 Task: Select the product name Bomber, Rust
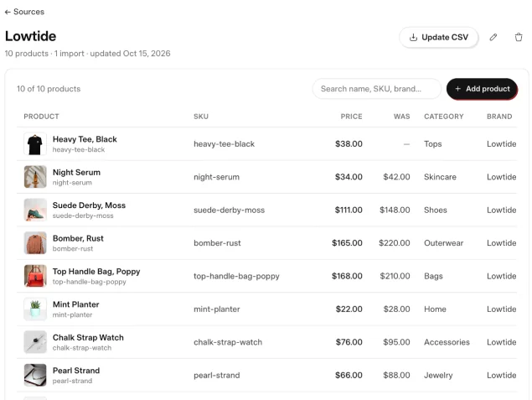(78, 238)
